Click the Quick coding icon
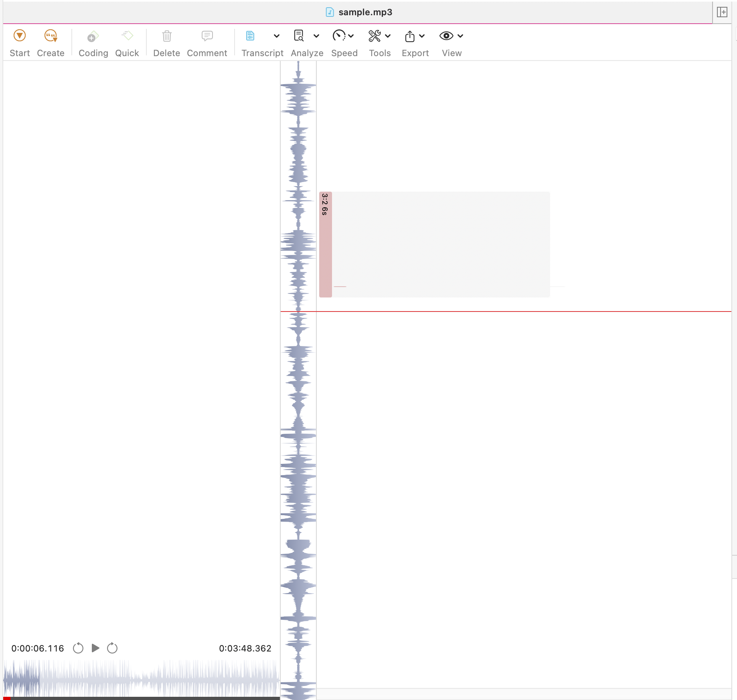The image size is (737, 700). pyautogui.click(x=127, y=36)
